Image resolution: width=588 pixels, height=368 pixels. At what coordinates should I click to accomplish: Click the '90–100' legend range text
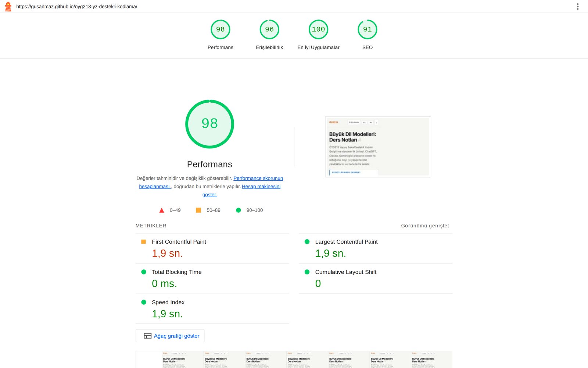click(x=255, y=210)
